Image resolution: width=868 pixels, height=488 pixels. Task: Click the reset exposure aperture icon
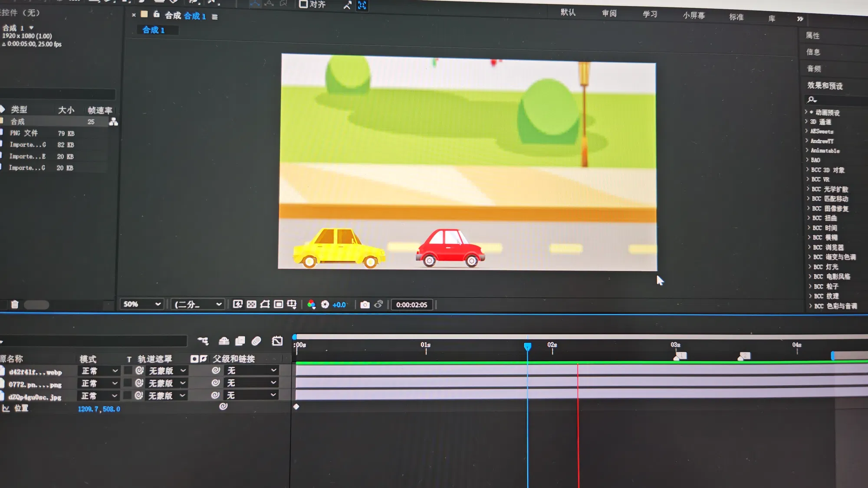click(x=325, y=305)
